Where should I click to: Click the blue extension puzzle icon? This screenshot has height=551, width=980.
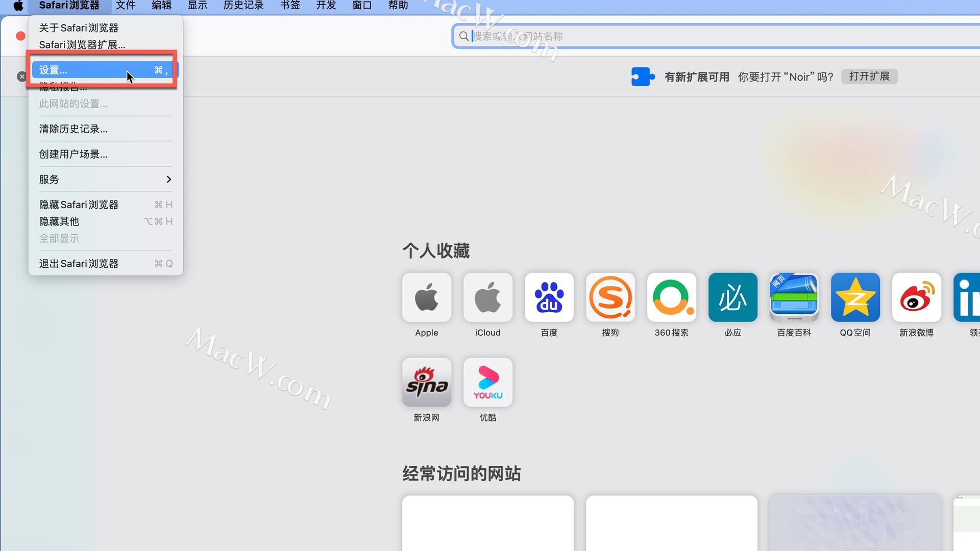point(643,77)
